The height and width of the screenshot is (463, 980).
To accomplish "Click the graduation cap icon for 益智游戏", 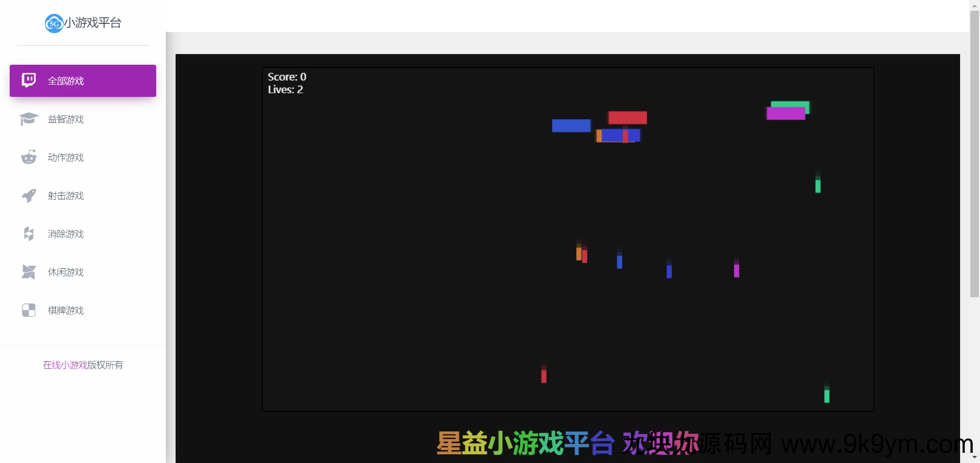I will tap(29, 119).
